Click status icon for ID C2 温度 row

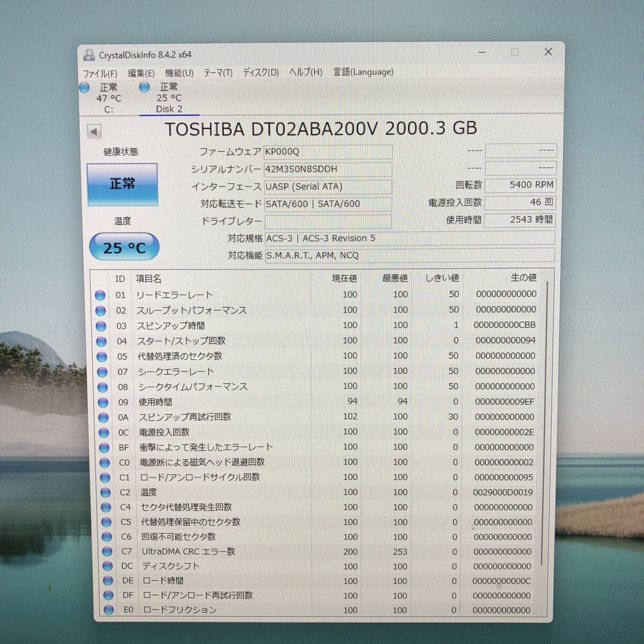click(106, 493)
